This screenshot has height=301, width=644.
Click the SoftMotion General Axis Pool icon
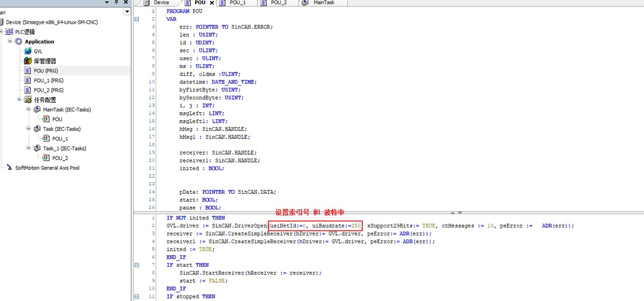point(10,168)
